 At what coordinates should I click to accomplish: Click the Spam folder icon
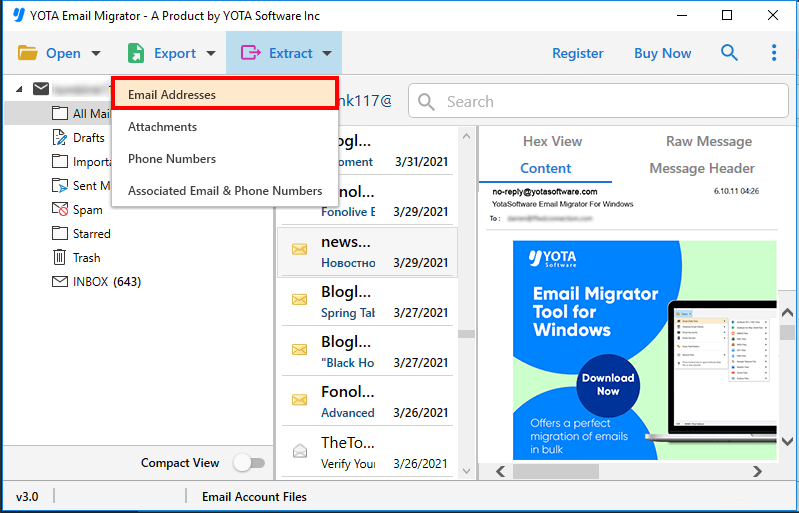point(60,209)
